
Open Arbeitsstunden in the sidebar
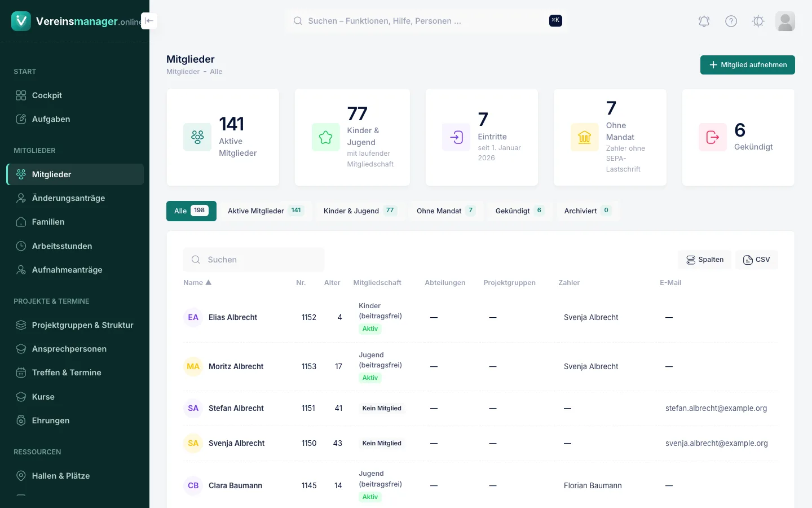point(75,246)
